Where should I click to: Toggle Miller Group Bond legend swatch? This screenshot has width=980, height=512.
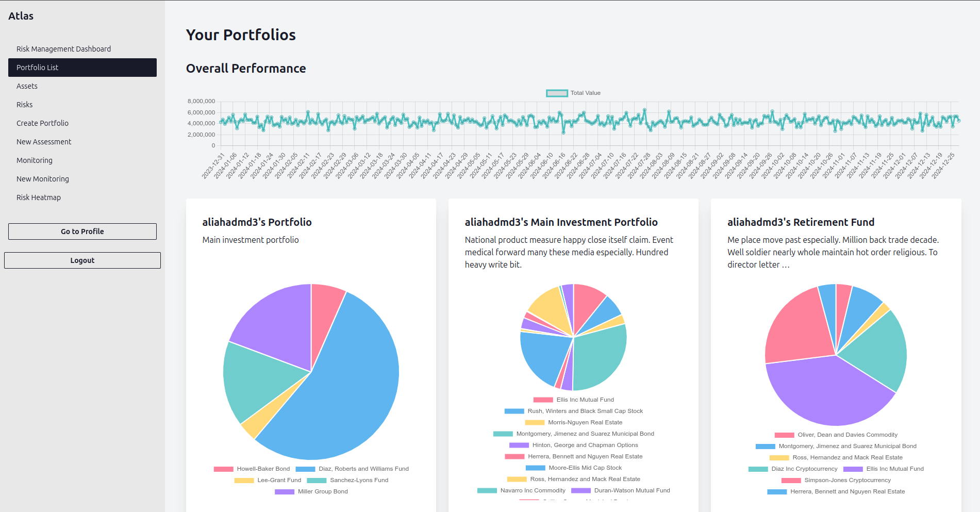(285, 492)
